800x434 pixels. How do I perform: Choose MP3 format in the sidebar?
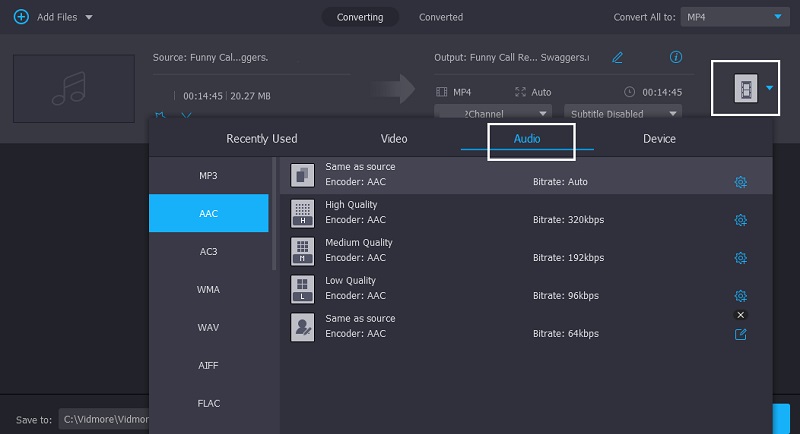tap(208, 175)
